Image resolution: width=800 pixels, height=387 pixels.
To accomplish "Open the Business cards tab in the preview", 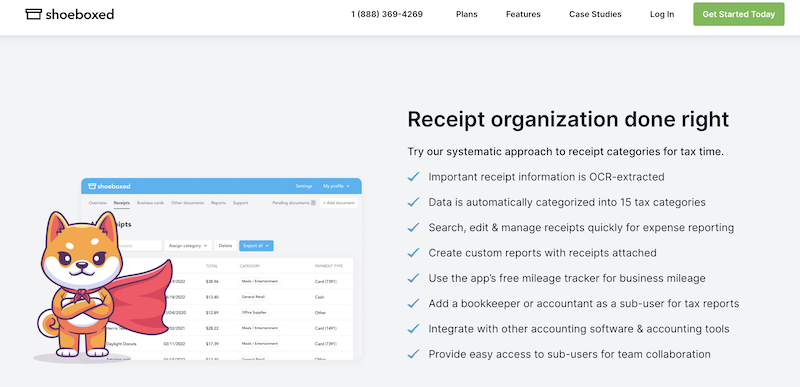I will pyautogui.click(x=151, y=203).
